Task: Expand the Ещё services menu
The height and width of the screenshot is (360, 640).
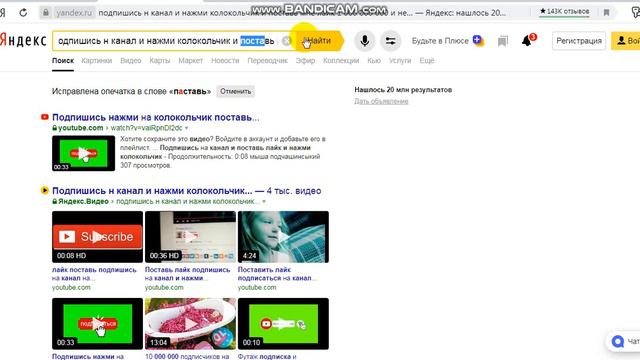Action: point(427,60)
